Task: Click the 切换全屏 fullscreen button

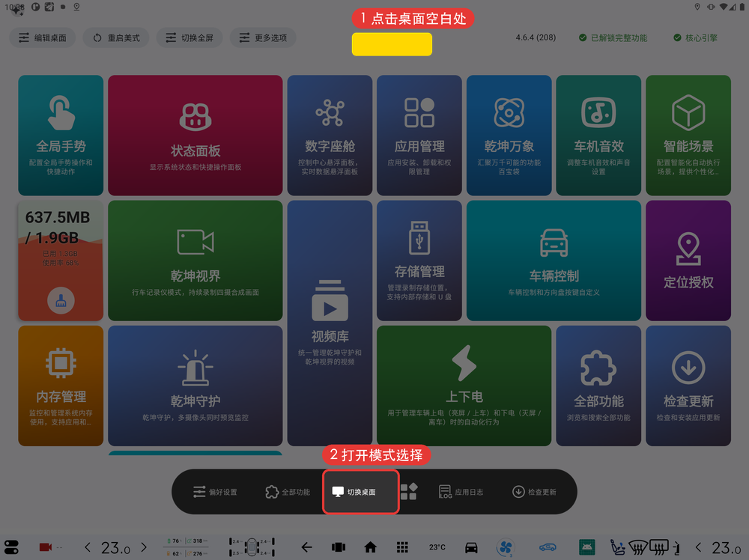Action: 189,37
